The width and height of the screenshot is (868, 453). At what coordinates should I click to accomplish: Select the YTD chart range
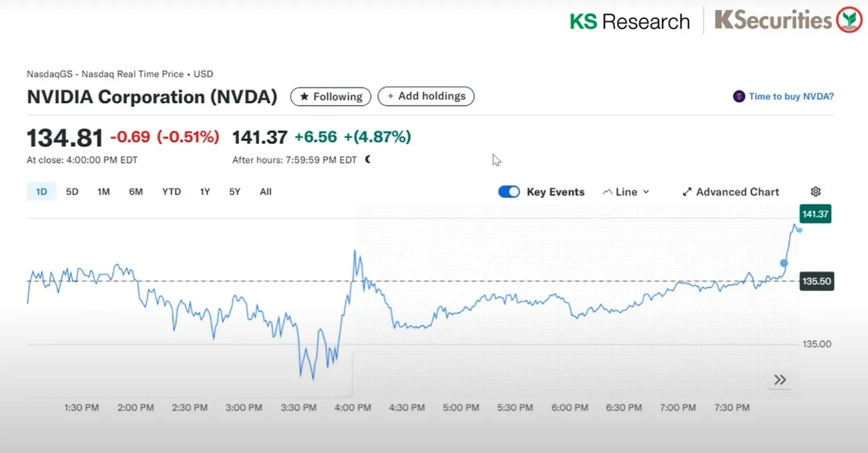tap(171, 192)
